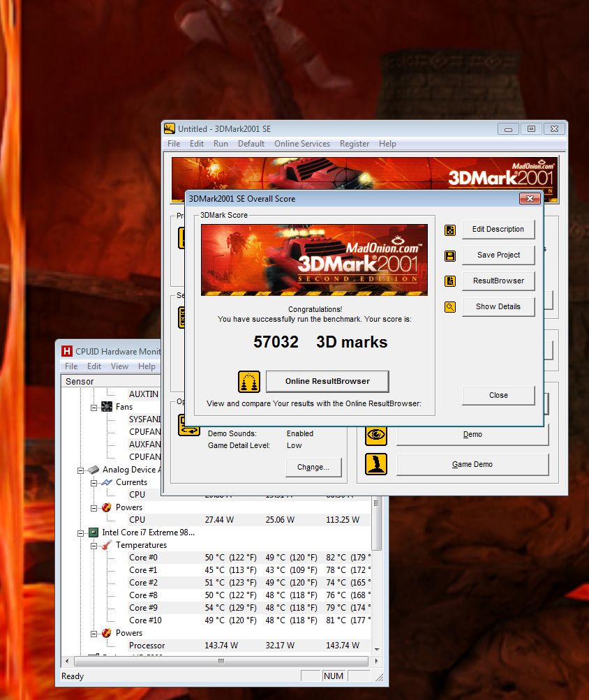589x700 pixels.
Task: Open the View menu in Hardware Monitor
Action: click(119, 366)
